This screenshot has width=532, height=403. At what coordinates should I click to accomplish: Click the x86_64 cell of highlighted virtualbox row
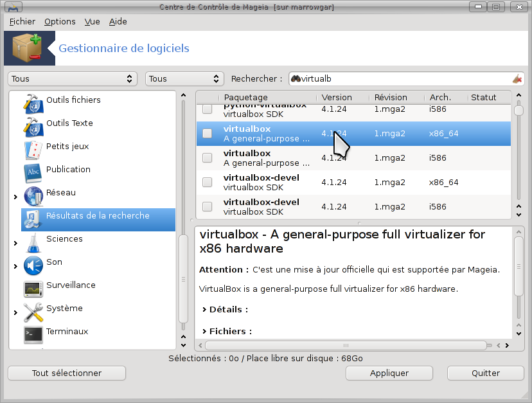click(x=443, y=134)
